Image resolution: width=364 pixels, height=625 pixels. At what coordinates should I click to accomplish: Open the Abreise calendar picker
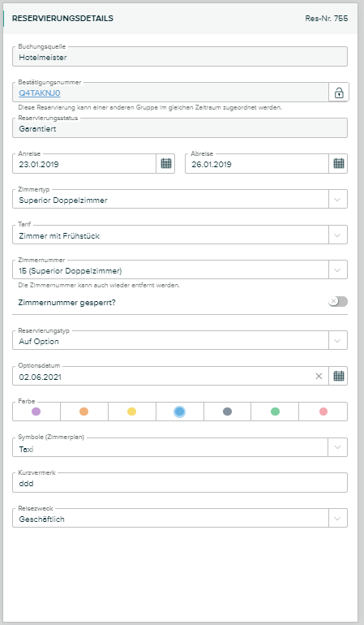339,163
